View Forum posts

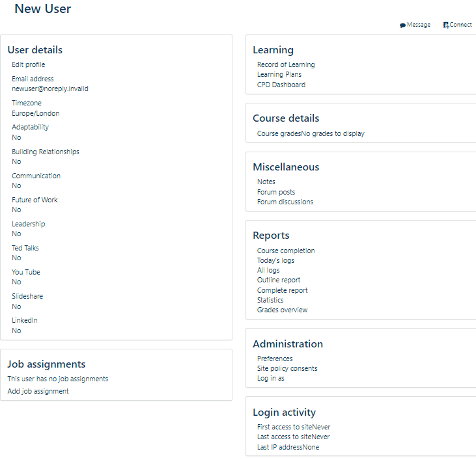pyautogui.click(x=276, y=192)
